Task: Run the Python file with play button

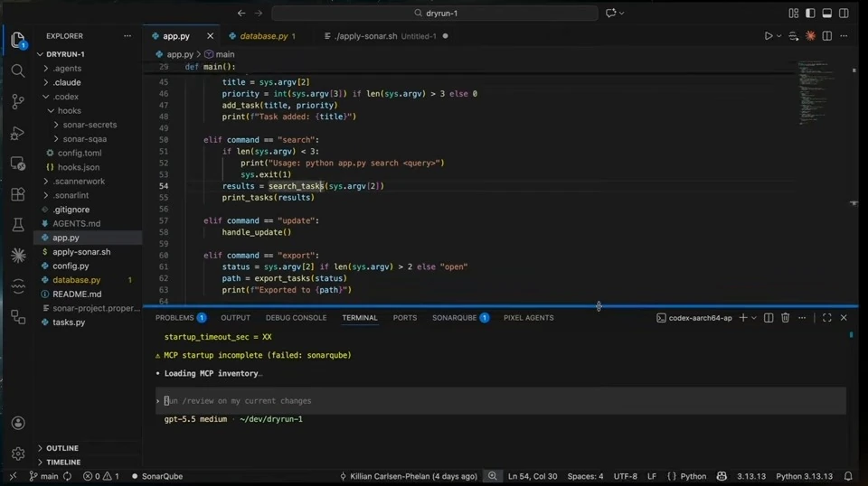Action: [x=769, y=36]
